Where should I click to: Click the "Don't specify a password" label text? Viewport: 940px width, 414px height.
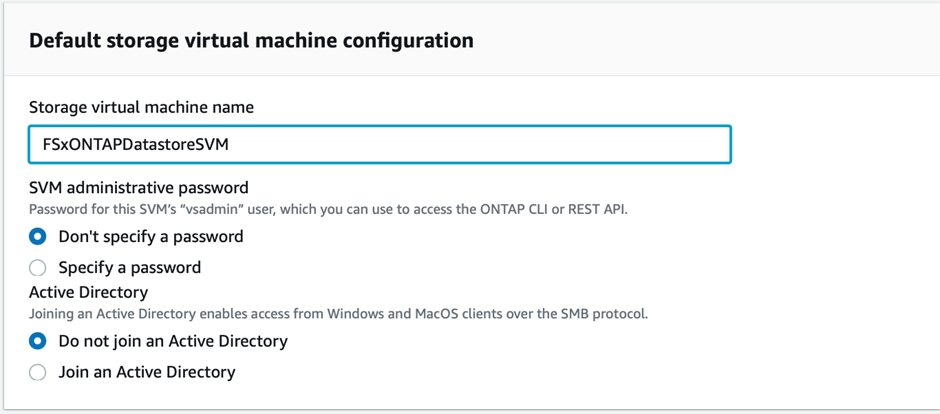(150, 237)
